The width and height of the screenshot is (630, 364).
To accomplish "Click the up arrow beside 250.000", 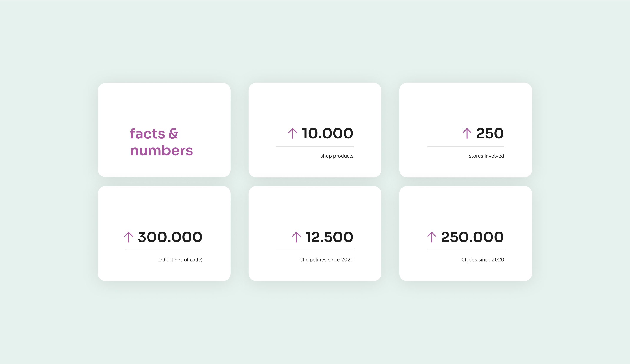I will coord(431,237).
